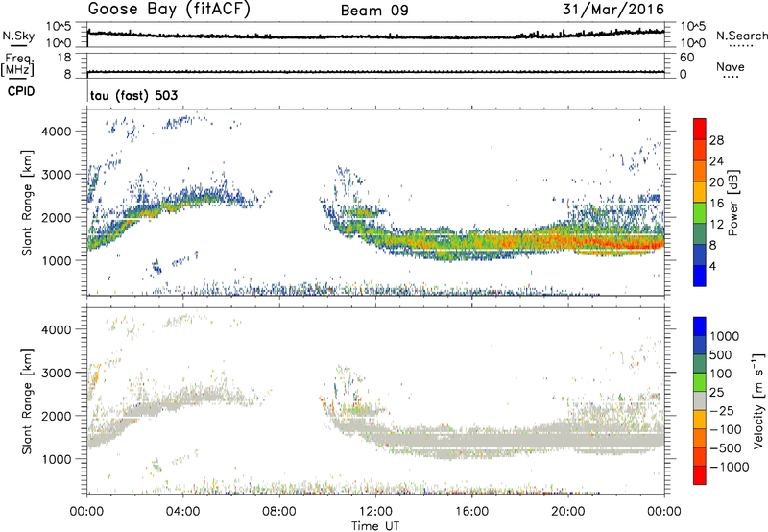The width and height of the screenshot is (768, 532).
Task: Click the 'Velocity [m s-1]' colorbar label
Action: click(x=758, y=400)
